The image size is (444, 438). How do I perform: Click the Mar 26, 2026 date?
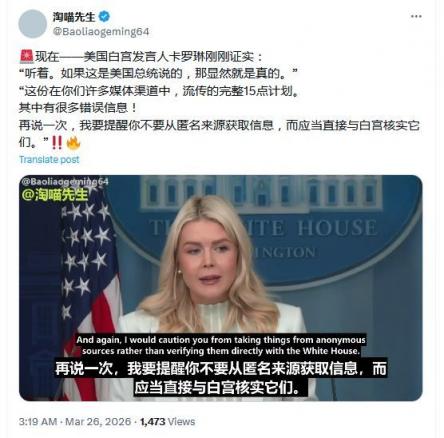[x=98, y=422]
